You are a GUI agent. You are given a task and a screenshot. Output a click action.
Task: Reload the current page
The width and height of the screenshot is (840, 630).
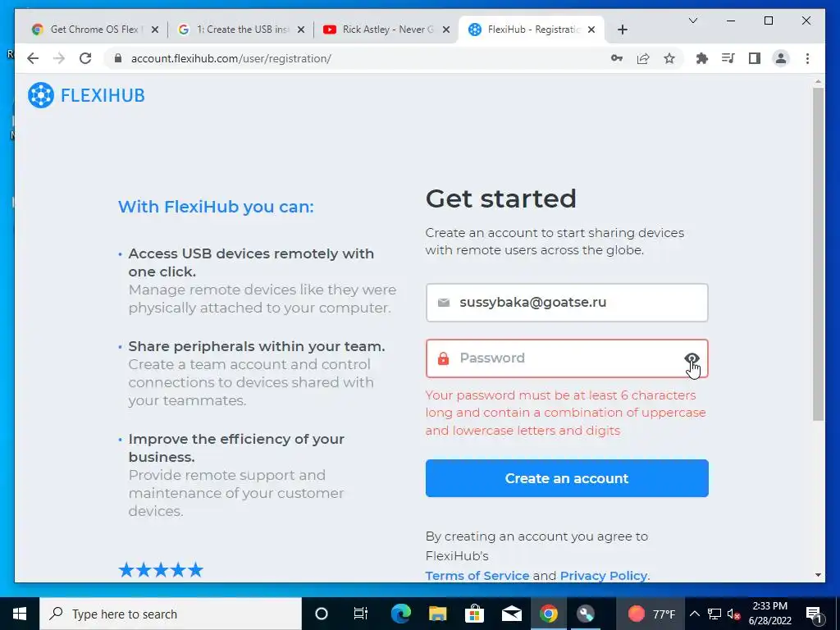coord(85,58)
